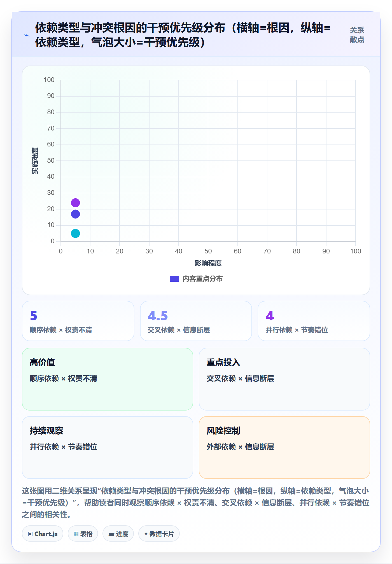Click the blue bubble on the scatter chart
392x564 pixels.
pos(75,214)
